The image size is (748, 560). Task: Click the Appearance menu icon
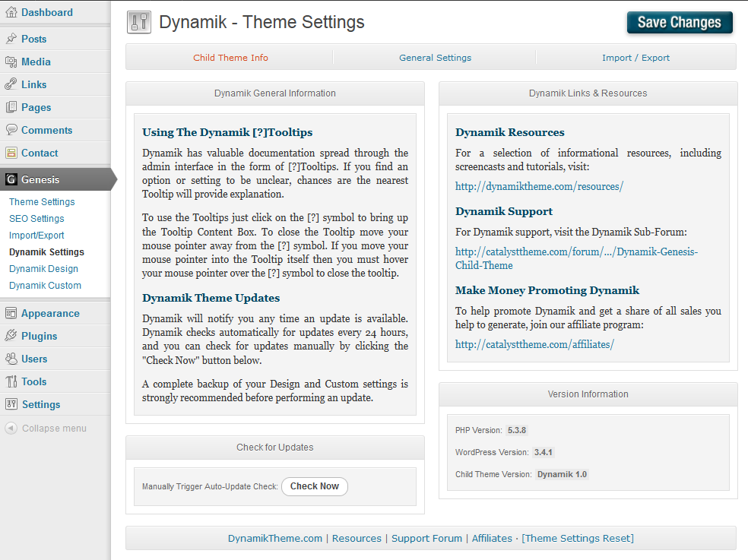(11, 313)
